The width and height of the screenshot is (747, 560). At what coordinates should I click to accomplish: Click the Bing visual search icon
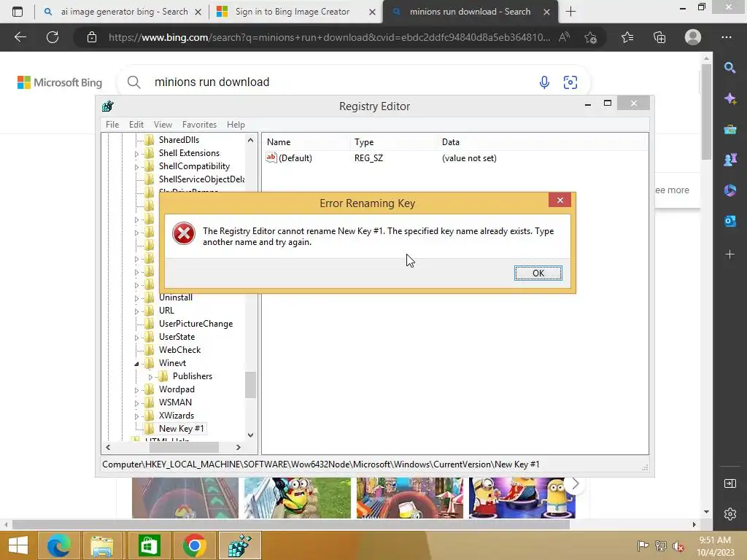pyautogui.click(x=570, y=82)
